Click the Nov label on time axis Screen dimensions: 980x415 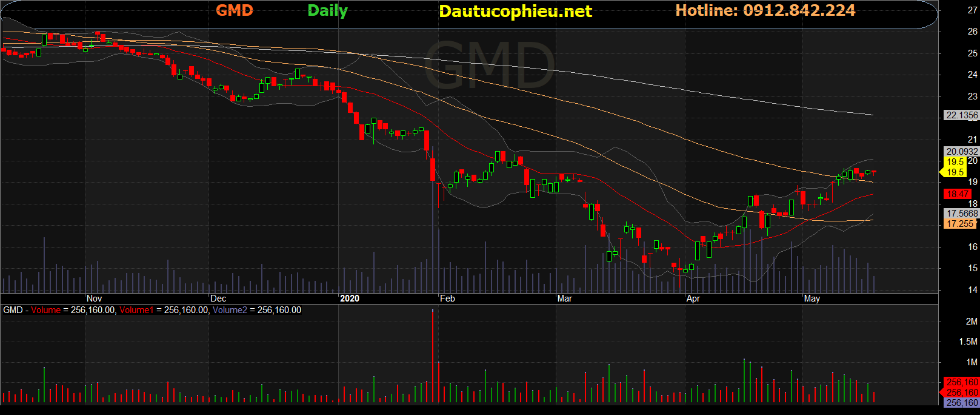tap(94, 299)
